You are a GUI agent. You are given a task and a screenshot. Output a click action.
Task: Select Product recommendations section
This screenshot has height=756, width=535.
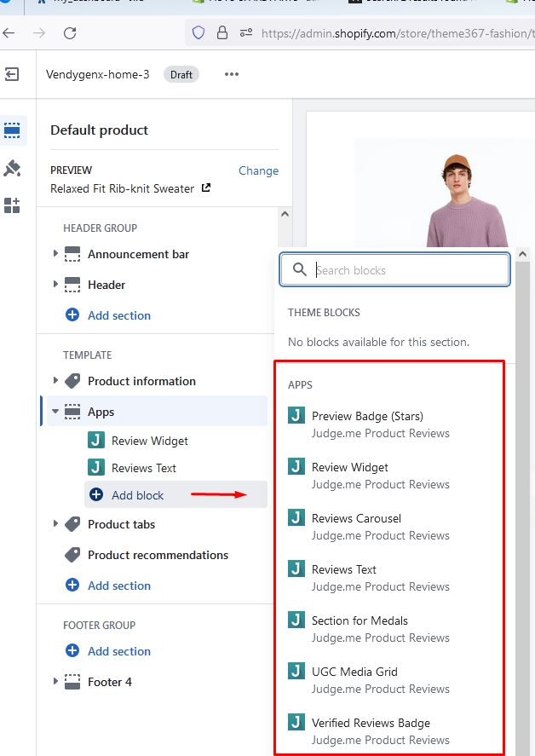tap(158, 555)
